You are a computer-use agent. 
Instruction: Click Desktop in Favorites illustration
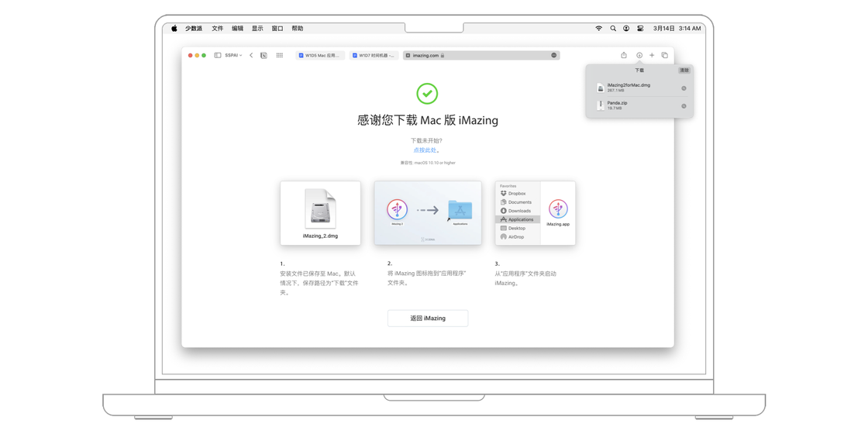point(513,228)
